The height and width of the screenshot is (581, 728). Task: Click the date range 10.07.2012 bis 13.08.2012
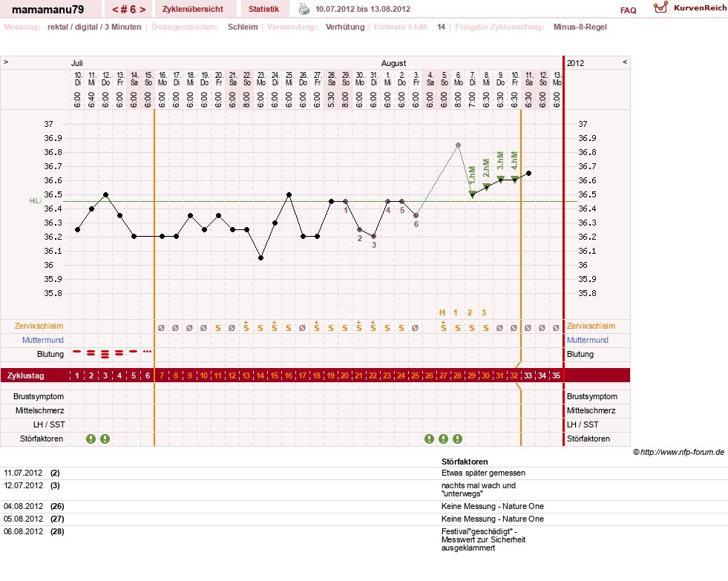pyautogui.click(x=363, y=9)
